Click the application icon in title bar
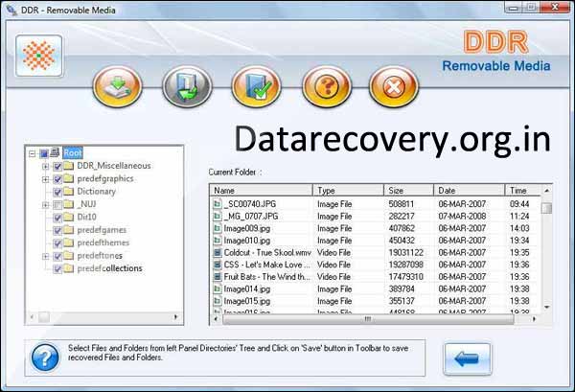The image size is (575, 392). tap(12, 10)
